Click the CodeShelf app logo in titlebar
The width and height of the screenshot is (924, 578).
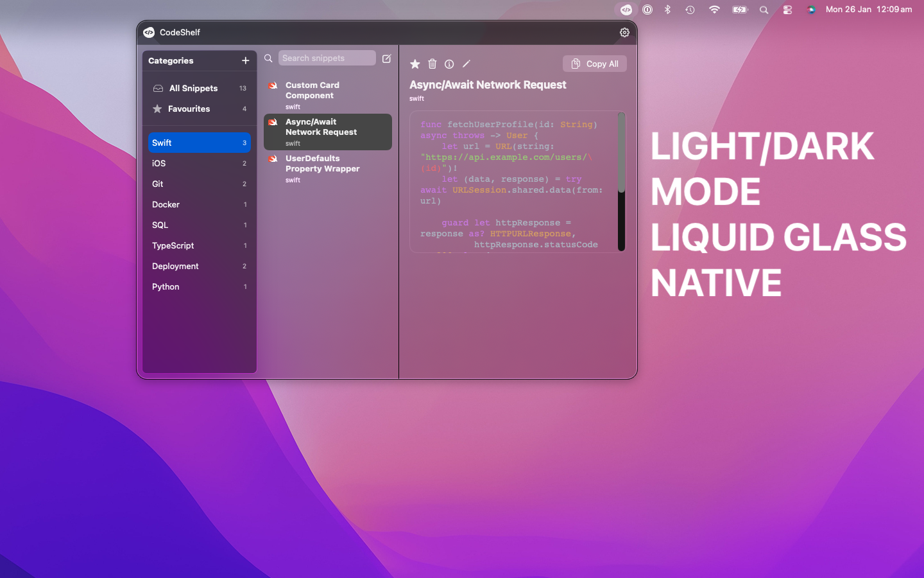(150, 32)
